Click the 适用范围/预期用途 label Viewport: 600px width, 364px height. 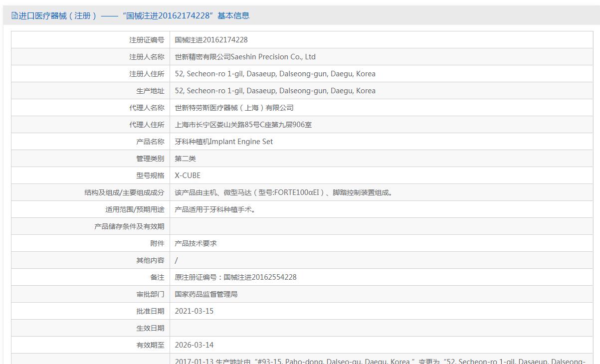click(x=135, y=209)
